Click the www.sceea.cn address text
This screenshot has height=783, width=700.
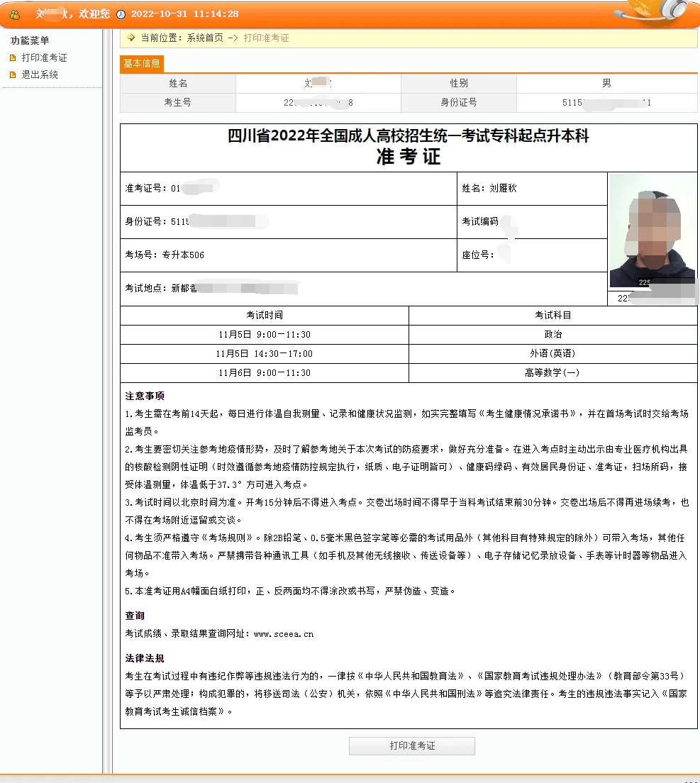click(284, 634)
